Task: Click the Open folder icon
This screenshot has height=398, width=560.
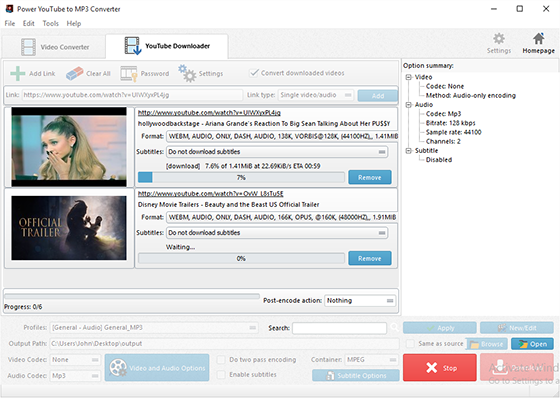Action: [x=523, y=344]
